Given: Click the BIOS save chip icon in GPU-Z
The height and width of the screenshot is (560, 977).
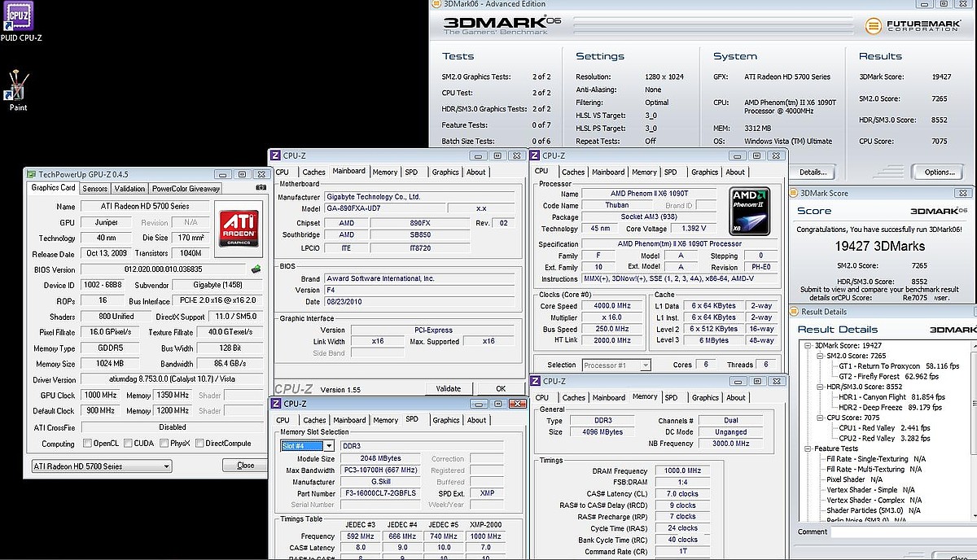Looking at the screenshot, I should [x=256, y=269].
